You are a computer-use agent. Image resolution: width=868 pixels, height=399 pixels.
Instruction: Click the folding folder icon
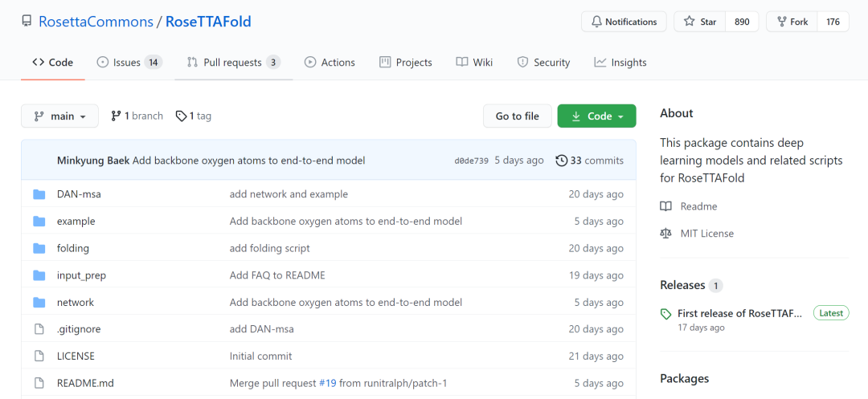click(x=39, y=248)
